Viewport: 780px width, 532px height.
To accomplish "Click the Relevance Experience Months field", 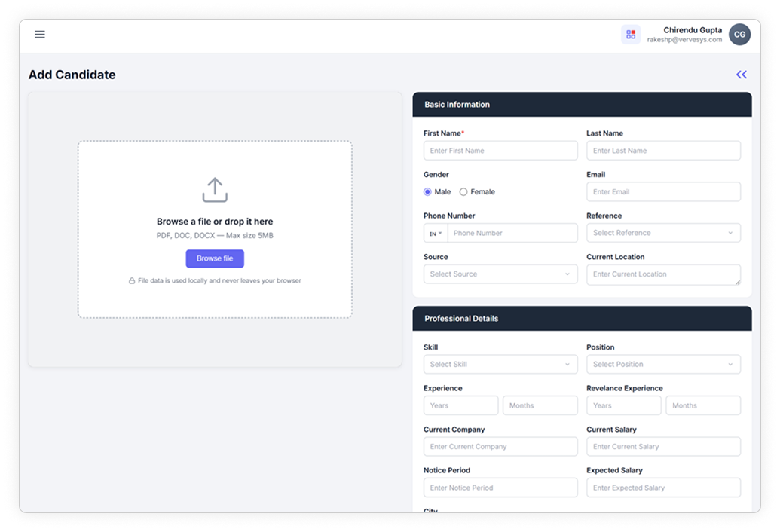I will pos(703,405).
